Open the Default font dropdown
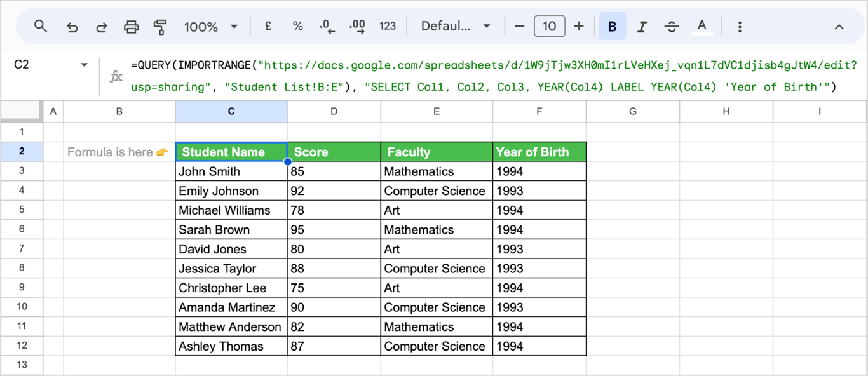The width and height of the screenshot is (868, 376). [x=456, y=27]
